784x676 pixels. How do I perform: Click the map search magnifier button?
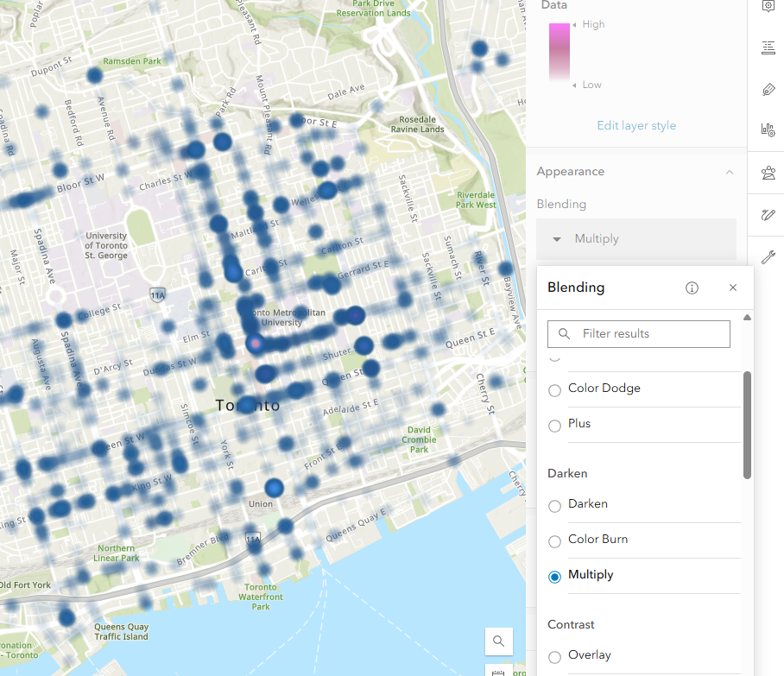pos(498,641)
